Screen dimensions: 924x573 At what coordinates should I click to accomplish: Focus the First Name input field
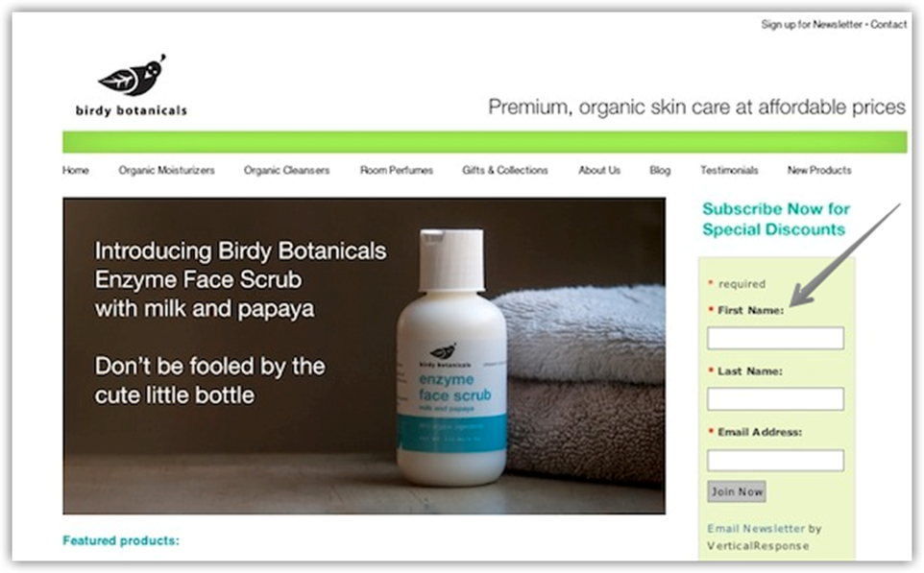775,338
